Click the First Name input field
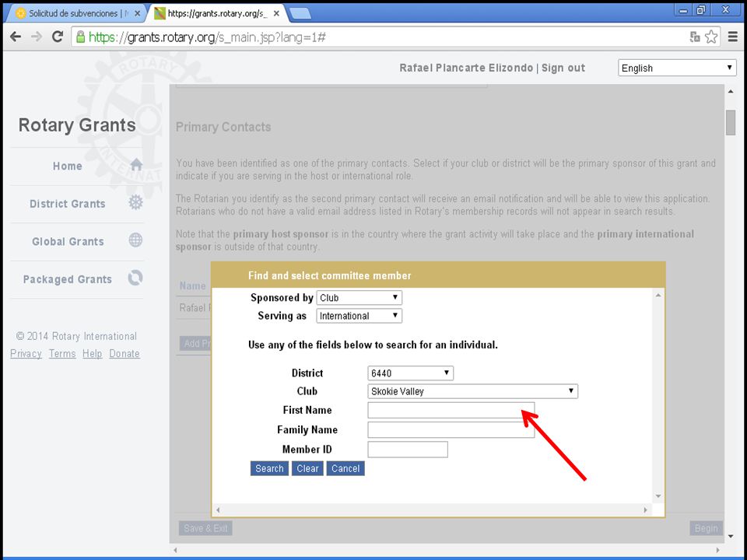 tap(451, 410)
